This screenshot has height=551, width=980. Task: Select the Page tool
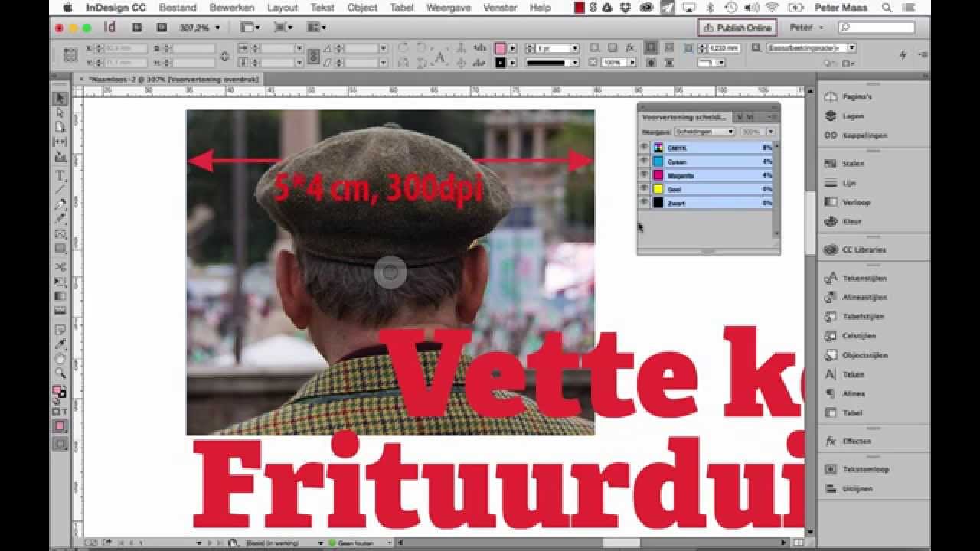tap(60, 127)
